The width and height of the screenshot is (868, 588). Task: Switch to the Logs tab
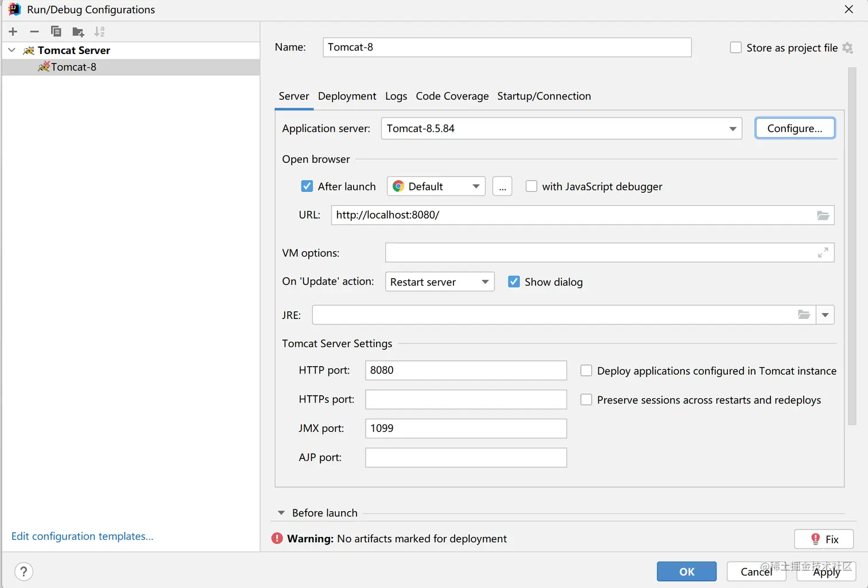[396, 96]
